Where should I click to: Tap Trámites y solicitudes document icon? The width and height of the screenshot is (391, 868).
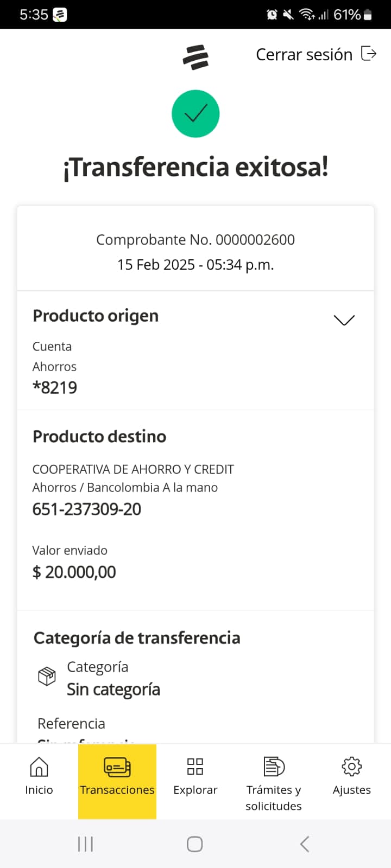(274, 767)
